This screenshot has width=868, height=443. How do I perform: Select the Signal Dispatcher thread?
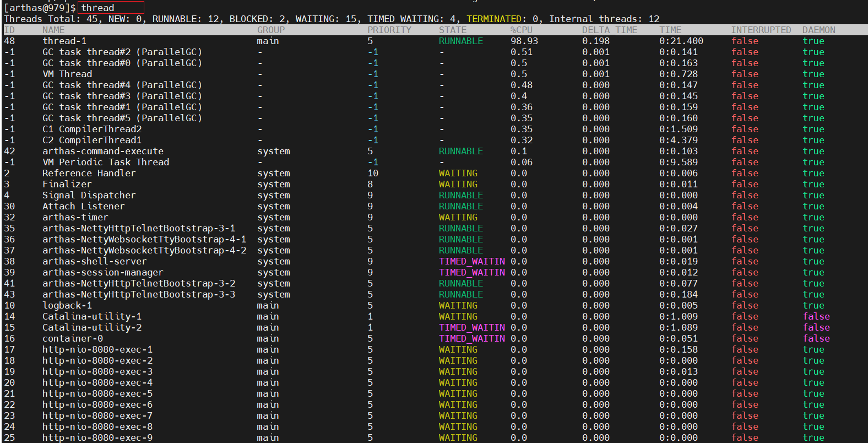click(x=89, y=195)
